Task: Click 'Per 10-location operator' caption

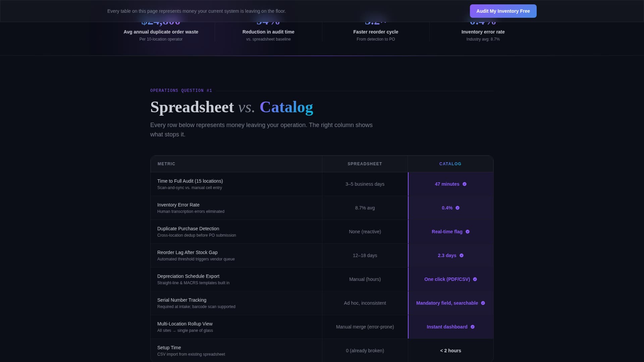Action: pos(161,39)
